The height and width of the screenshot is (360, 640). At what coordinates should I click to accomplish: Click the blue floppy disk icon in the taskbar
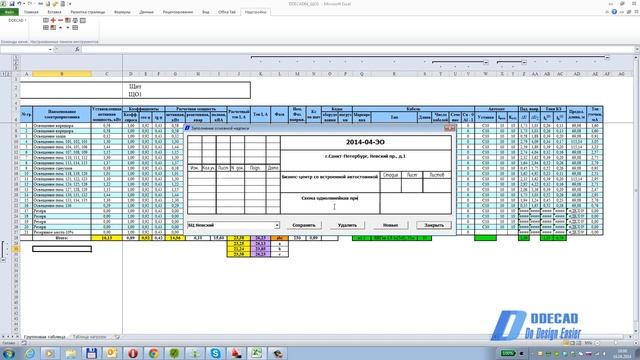pos(91,353)
